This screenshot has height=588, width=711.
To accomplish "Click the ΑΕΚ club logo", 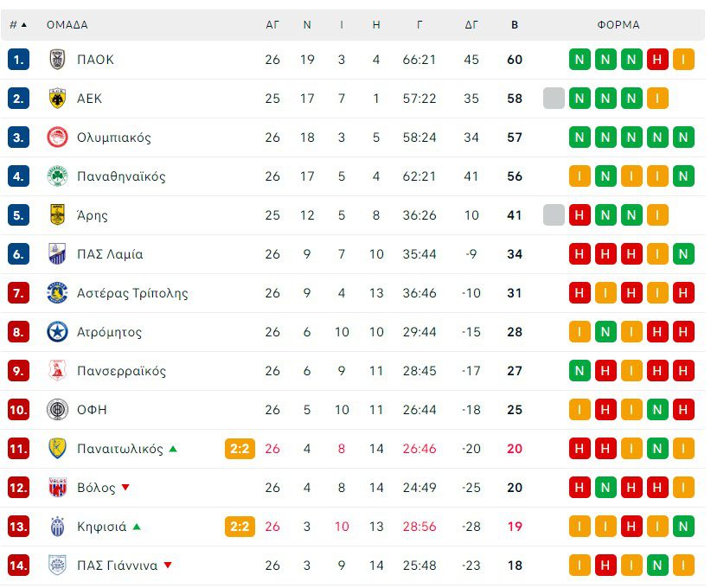I will click(x=57, y=99).
